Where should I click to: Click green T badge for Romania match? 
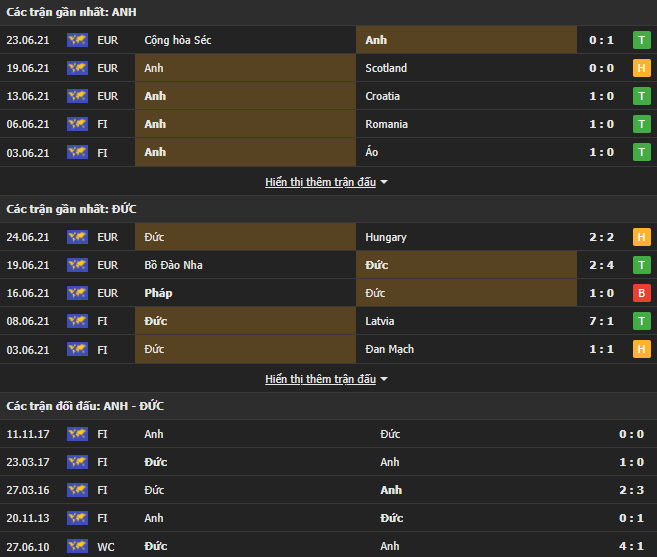tap(641, 124)
